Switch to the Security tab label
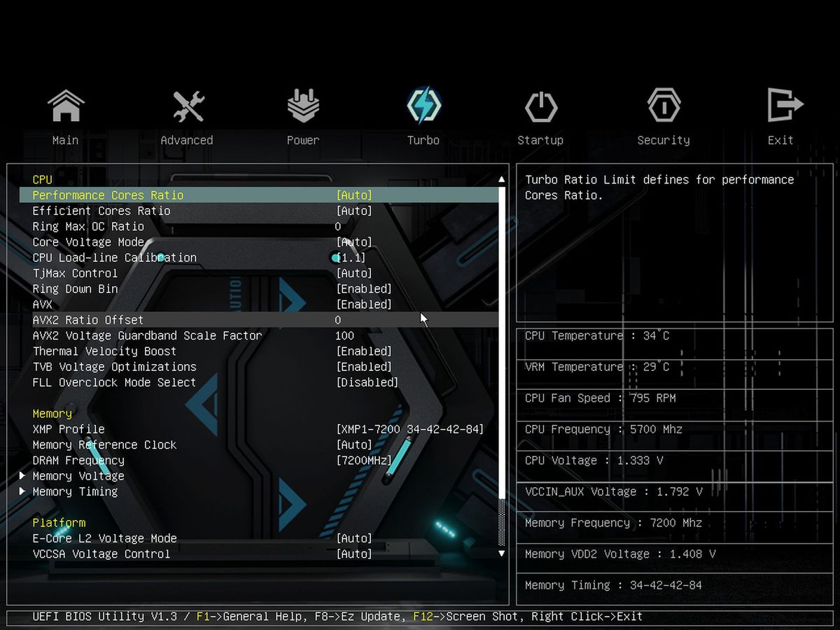Viewport: 840px width, 630px height. coord(664,140)
